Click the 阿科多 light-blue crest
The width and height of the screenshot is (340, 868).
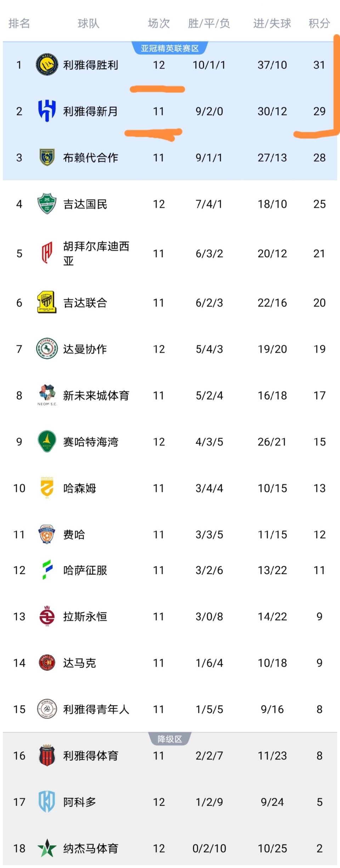(47, 802)
